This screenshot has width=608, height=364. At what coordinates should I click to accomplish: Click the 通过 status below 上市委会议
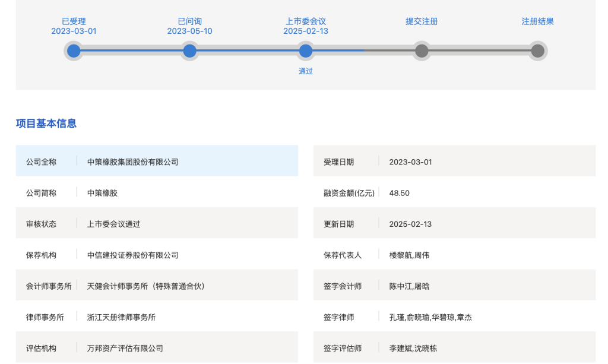[305, 71]
